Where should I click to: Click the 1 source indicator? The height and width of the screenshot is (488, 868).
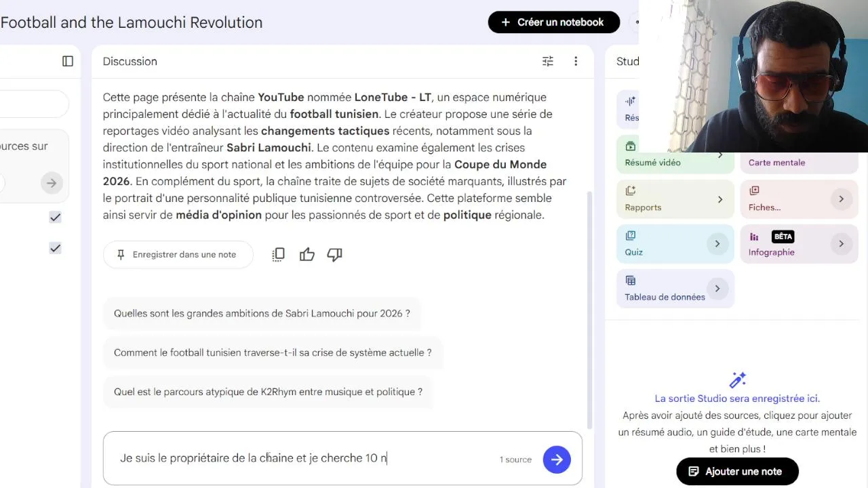(x=515, y=460)
